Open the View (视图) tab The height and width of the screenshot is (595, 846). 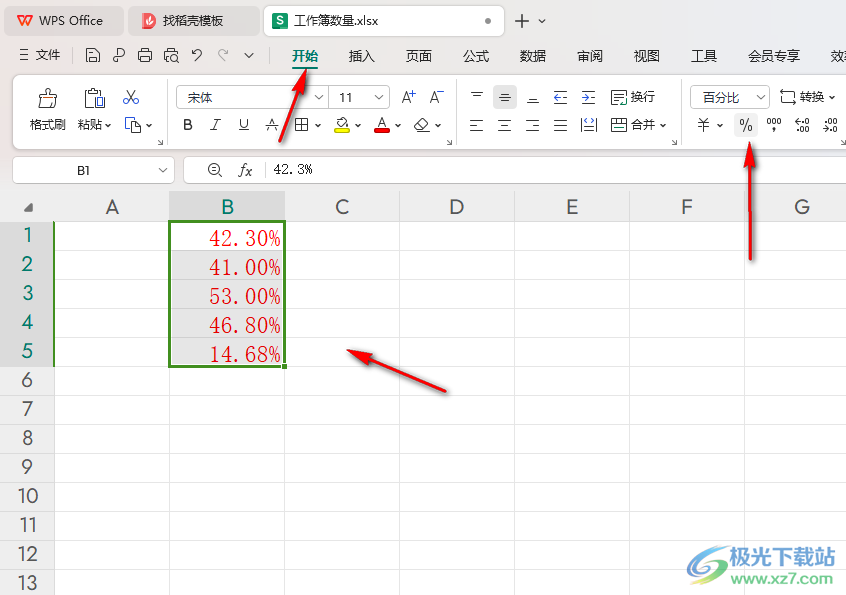(x=646, y=56)
